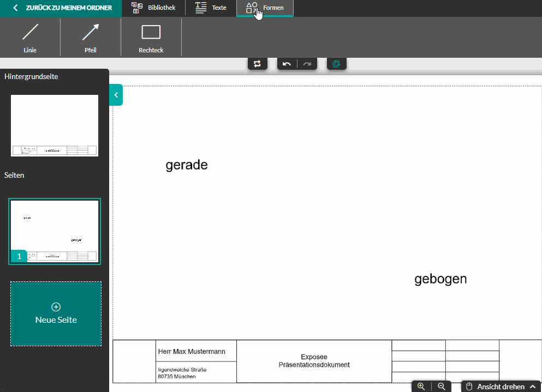Toggle the magnet snapping icon
The height and width of the screenshot is (392, 542).
pos(337,64)
